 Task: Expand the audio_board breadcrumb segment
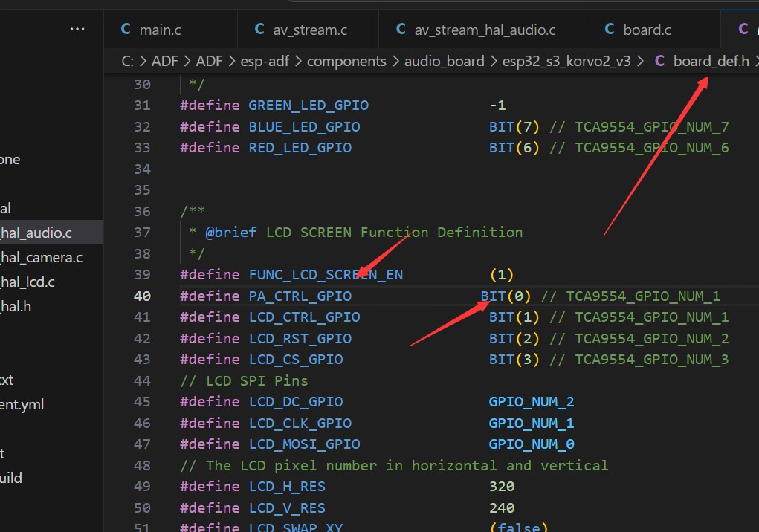tap(444, 61)
